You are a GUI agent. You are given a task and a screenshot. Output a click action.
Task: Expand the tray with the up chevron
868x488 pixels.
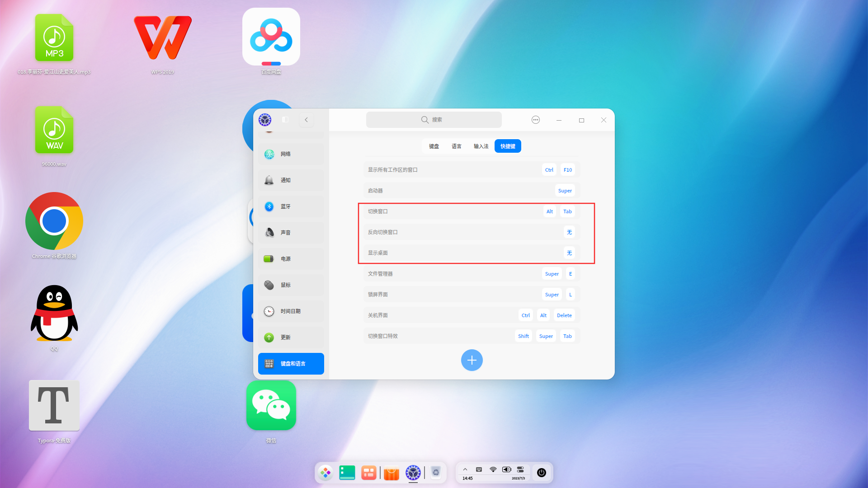[465, 469]
